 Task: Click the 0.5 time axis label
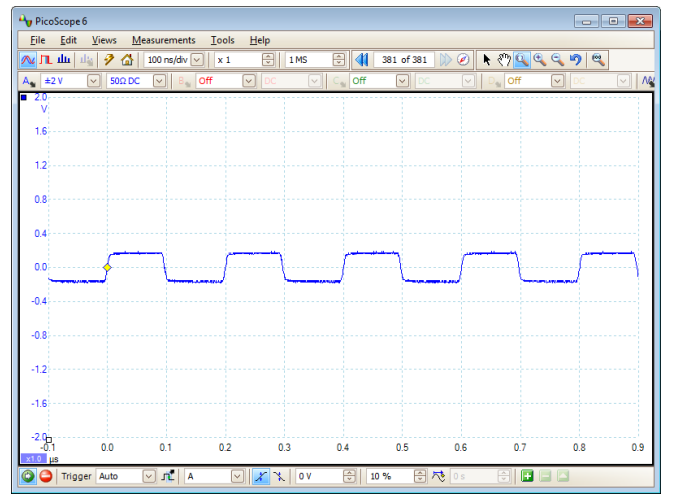[402, 447]
